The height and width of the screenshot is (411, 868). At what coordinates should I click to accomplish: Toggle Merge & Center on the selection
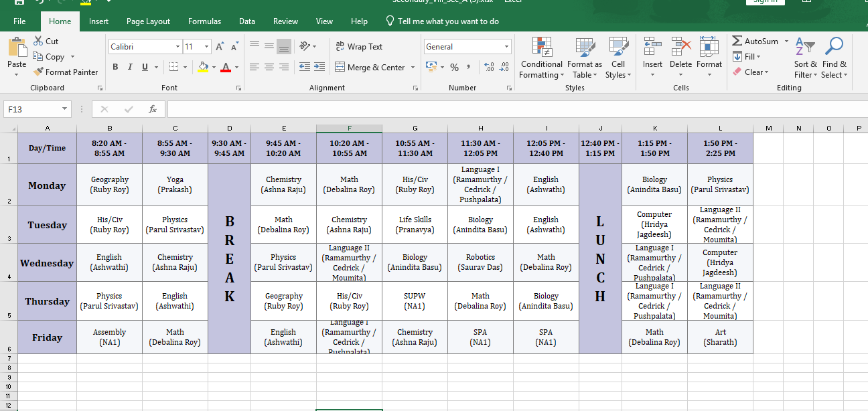pos(370,67)
